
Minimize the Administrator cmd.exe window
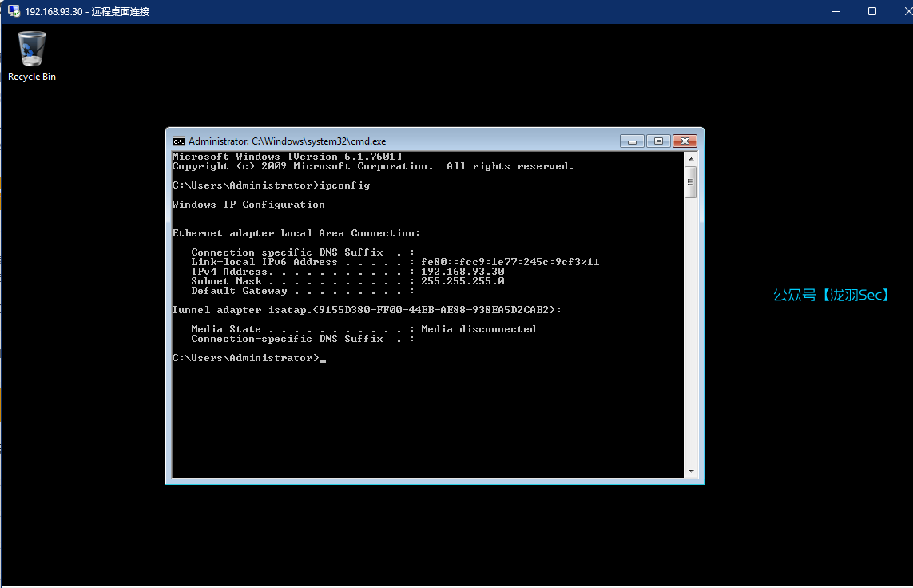coord(631,141)
